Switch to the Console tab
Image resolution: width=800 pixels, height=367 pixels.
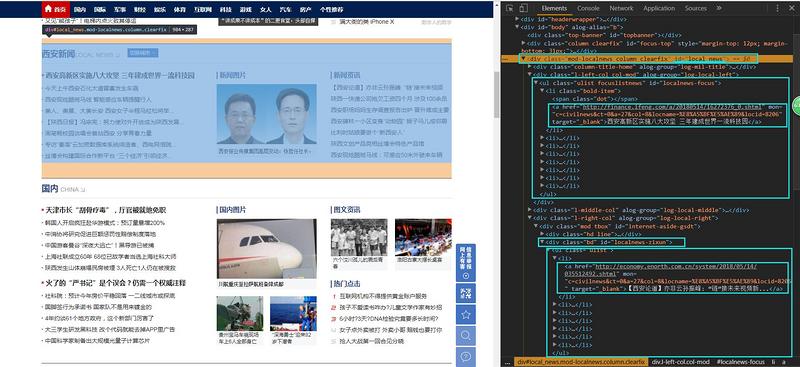pyautogui.click(x=588, y=8)
